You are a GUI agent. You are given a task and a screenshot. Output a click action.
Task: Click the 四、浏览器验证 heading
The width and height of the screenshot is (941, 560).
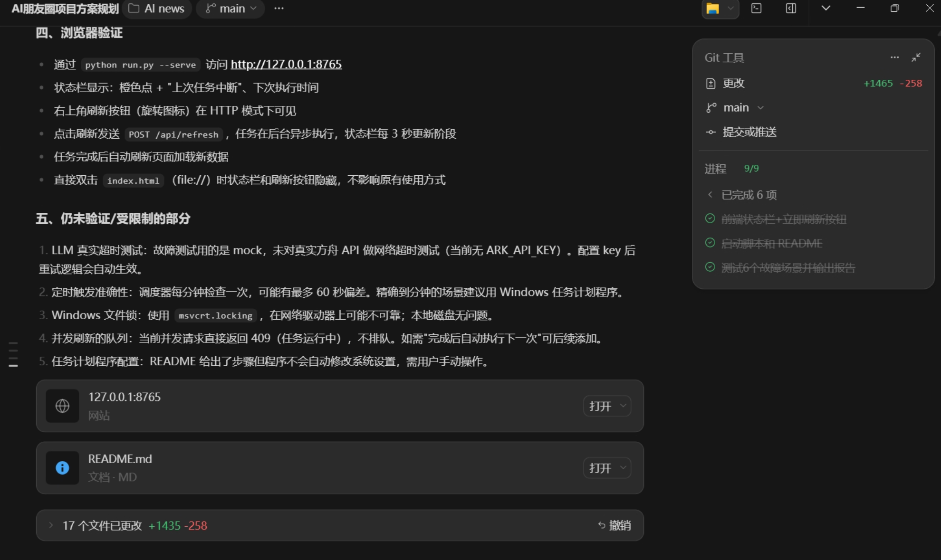(79, 33)
